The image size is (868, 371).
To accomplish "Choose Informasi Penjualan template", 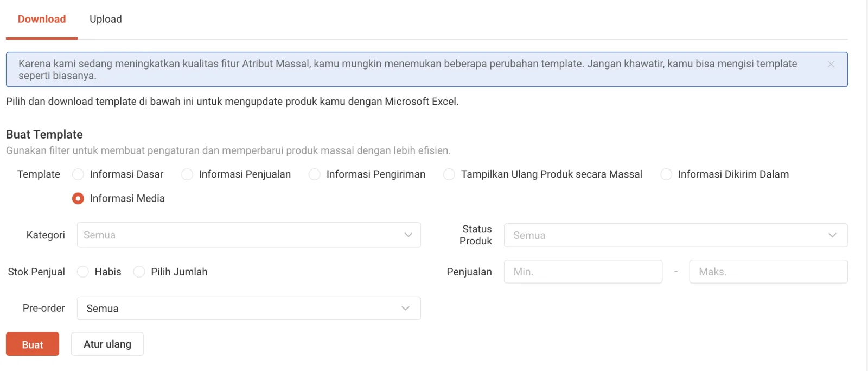I will coord(187,174).
